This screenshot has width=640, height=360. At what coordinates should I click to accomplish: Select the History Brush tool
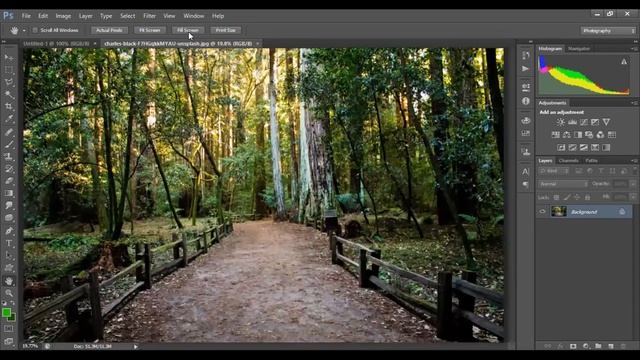pos(9,169)
